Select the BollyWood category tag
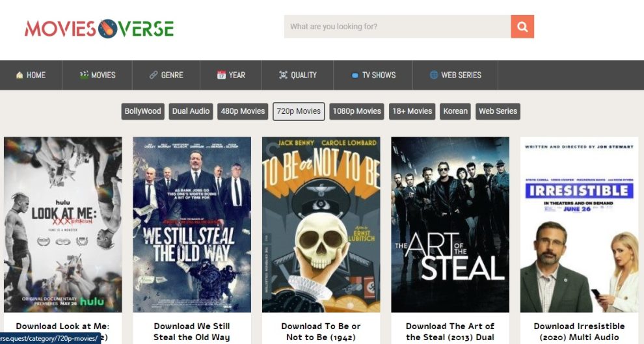644x344 pixels. point(143,111)
